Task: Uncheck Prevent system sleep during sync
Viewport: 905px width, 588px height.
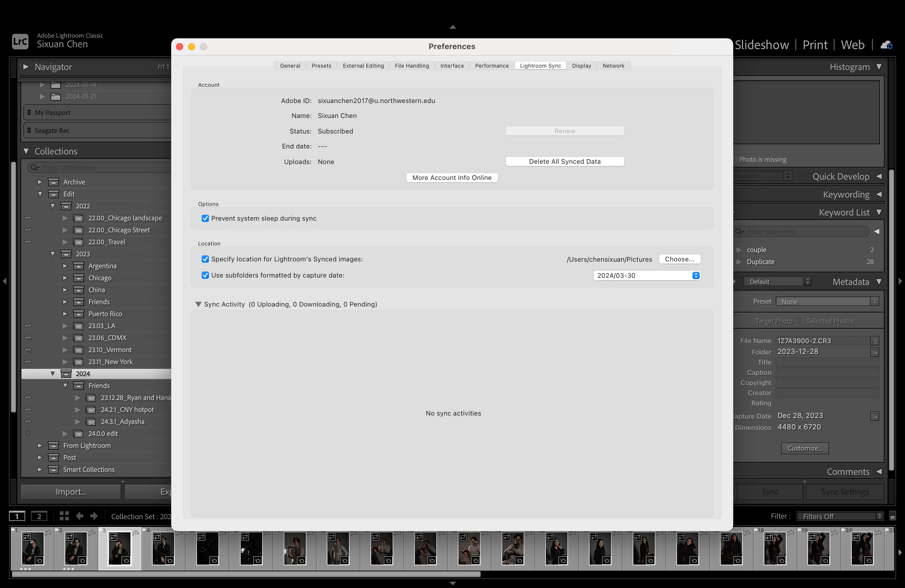Action: point(205,218)
